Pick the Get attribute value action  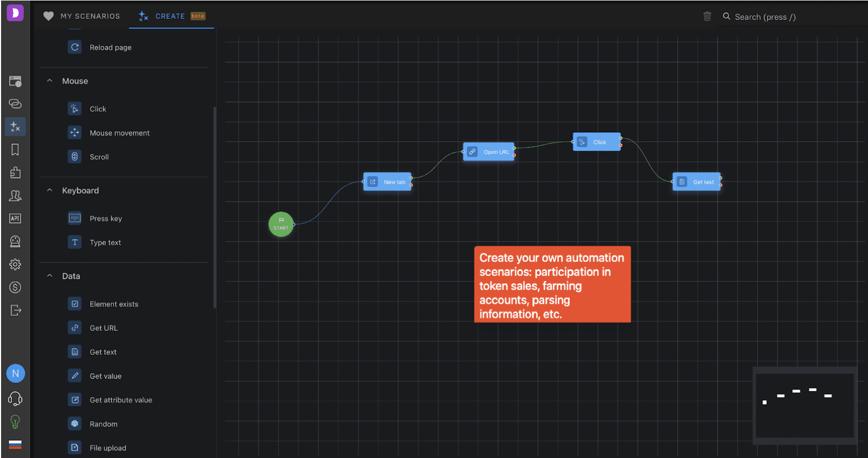[121, 400]
